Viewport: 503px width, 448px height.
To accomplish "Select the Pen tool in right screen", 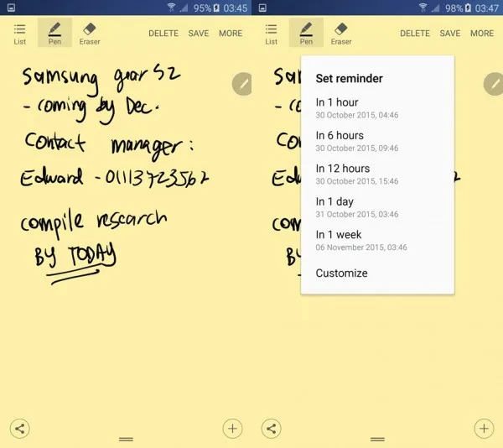I will tap(306, 34).
